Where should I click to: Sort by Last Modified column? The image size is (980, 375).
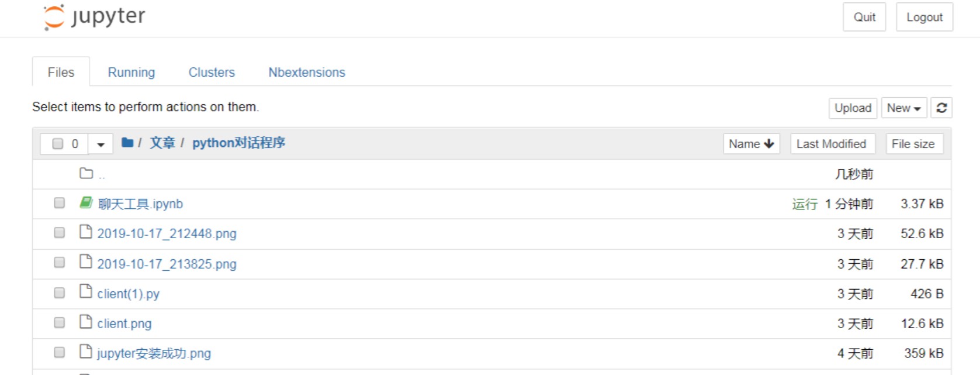[832, 144]
